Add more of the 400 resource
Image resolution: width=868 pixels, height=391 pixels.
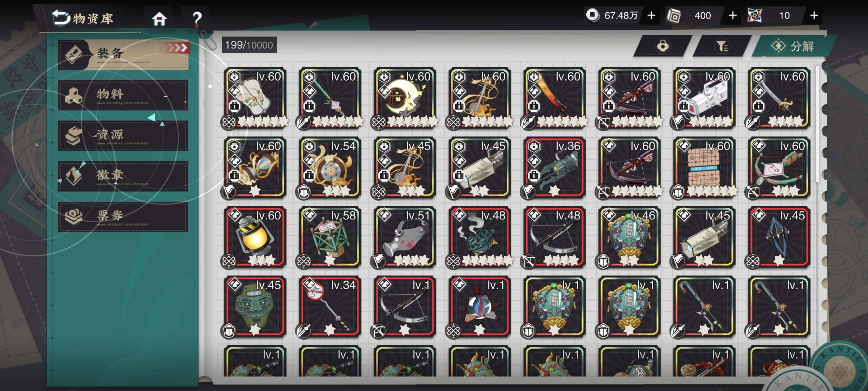(732, 16)
